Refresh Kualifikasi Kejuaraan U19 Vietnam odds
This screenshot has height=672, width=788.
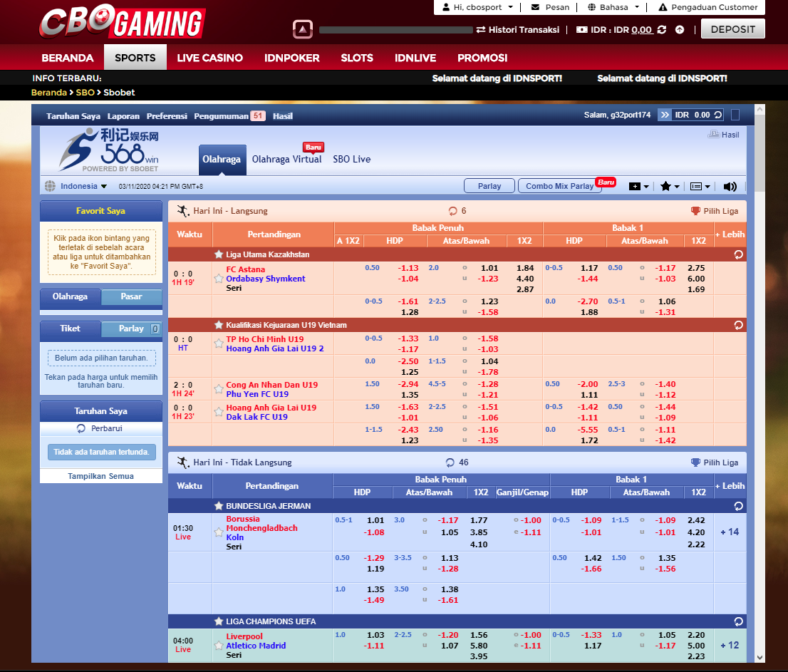(x=738, y=325)
